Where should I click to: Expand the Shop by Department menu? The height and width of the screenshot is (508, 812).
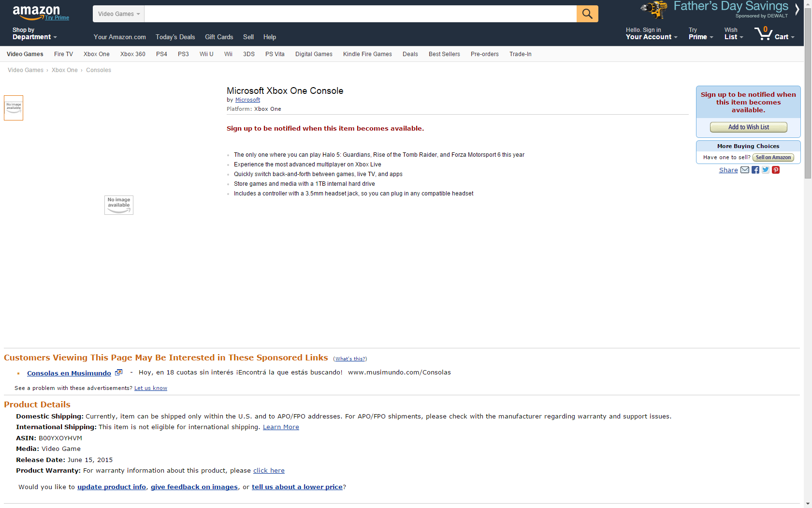(x=34, y=34)
